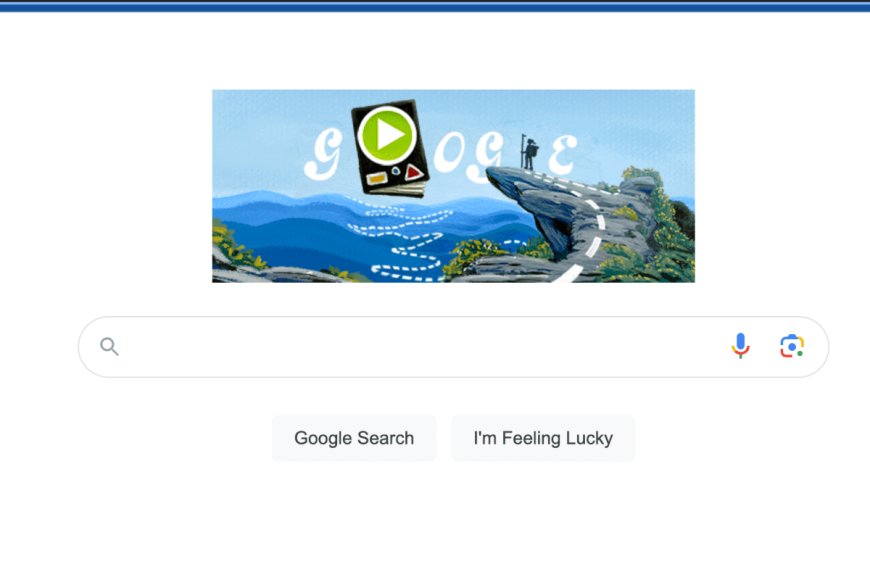The height and width of the screenshot is (580, 870).
Task: Click the first white letter G in doodle
Action: (323, 155)
